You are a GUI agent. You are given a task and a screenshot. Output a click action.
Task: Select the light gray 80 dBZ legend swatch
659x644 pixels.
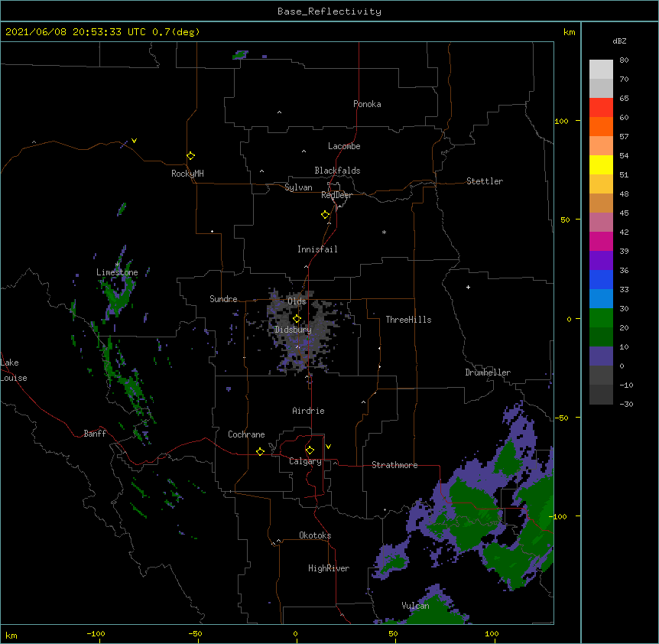pos(601,70)
